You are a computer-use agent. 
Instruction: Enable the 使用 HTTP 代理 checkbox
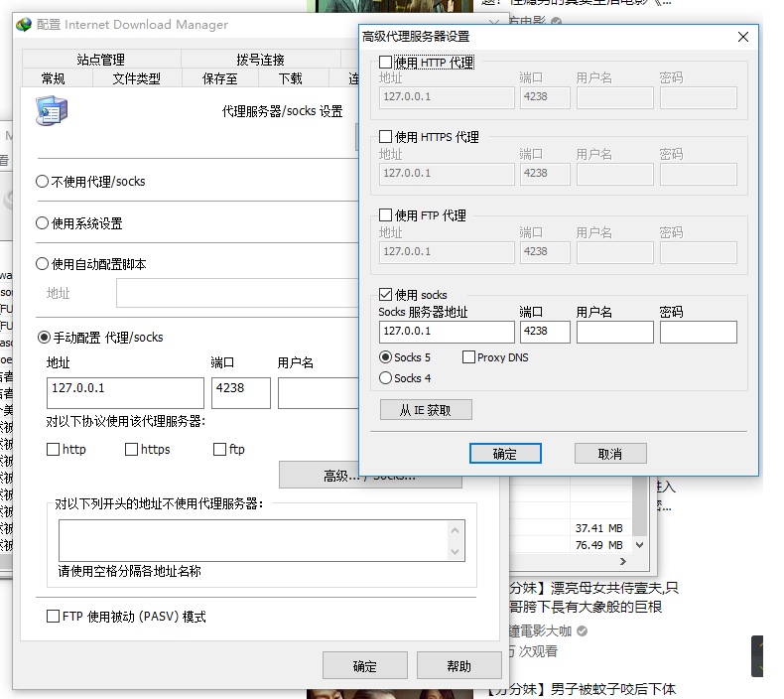pos(385,63)
